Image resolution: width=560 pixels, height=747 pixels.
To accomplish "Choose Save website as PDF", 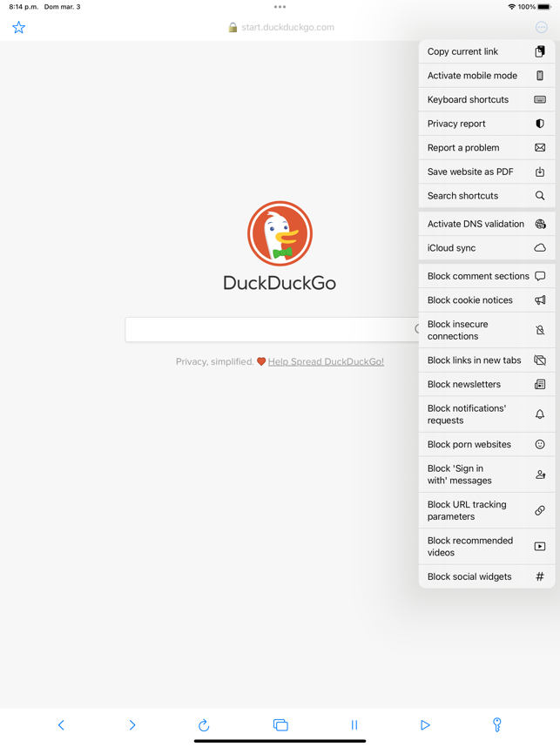I will pos(487,172).
